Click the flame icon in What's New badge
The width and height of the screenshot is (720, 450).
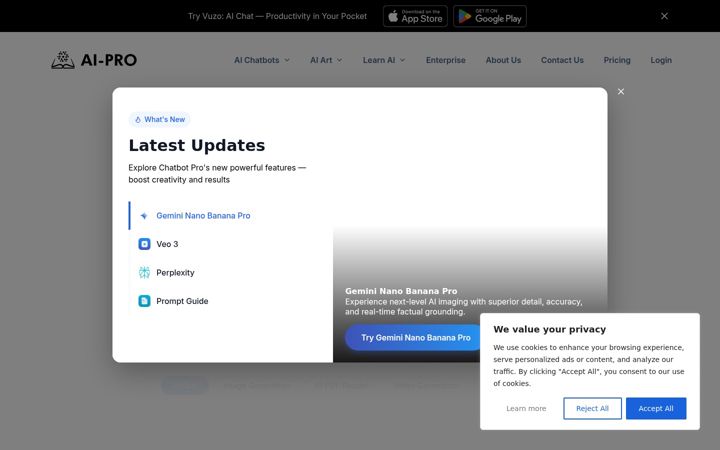pyautogui.click(x=138, y=119)
